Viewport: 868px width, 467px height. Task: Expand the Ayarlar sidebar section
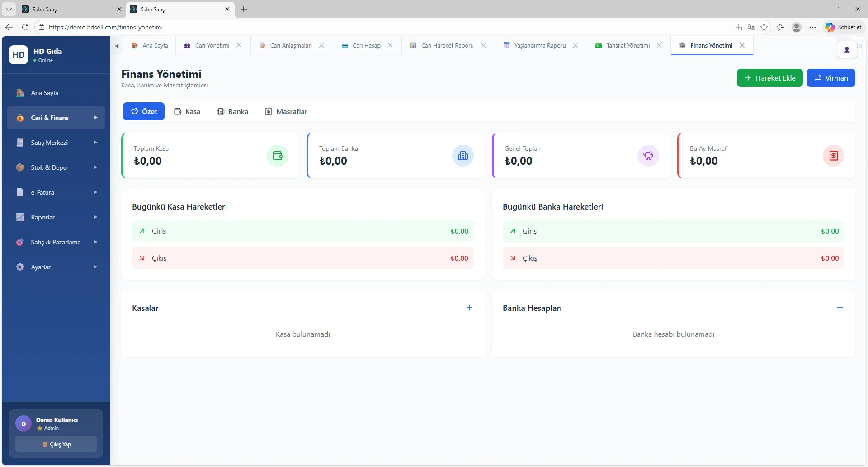[56, 267]
